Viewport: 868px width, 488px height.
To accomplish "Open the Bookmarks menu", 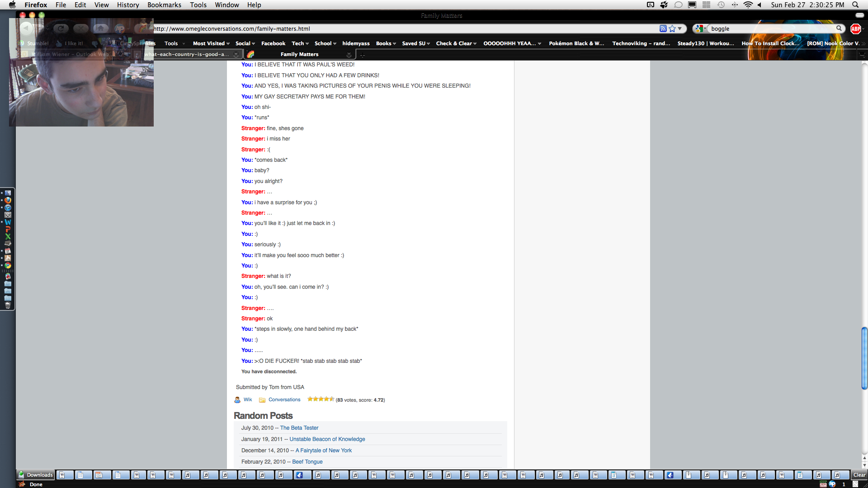I will (x=164, y=5).
